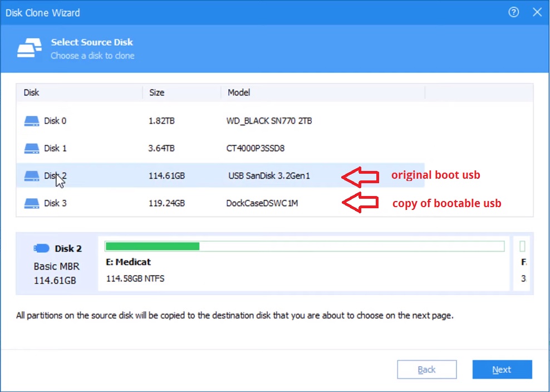This screenshot has height=392, width=550.
Task: Click the USB icon beside Disk 2 summary
Action: click(42, 248)
